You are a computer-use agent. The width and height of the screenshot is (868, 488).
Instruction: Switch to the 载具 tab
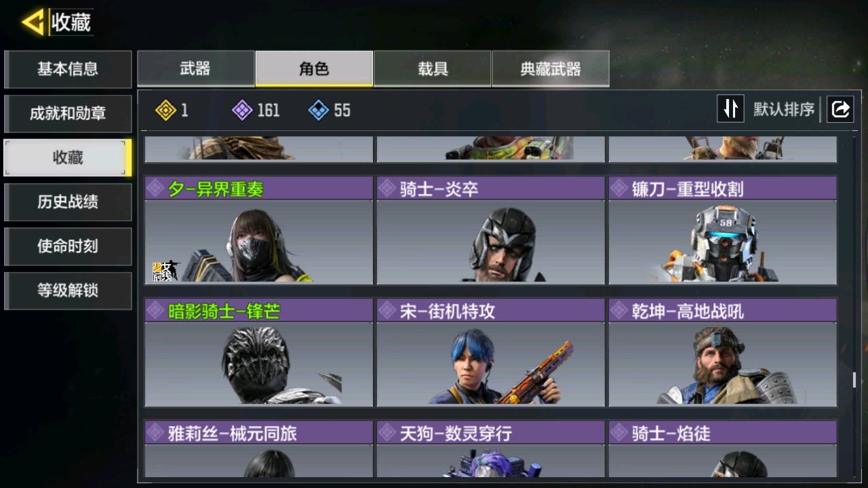(432, 68)
